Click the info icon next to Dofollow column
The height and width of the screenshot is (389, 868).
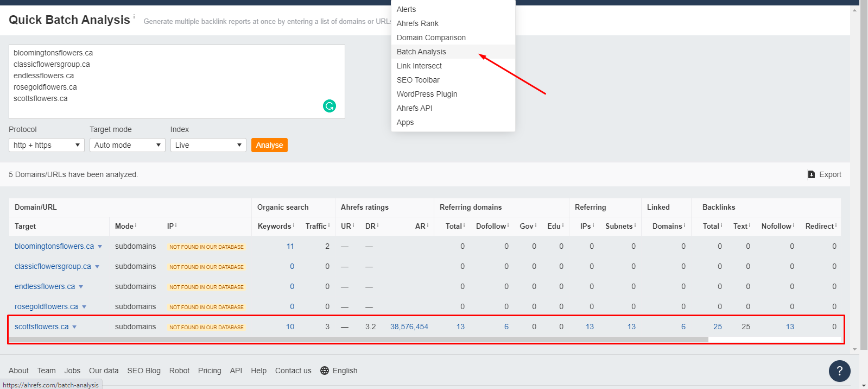[508, 225]
